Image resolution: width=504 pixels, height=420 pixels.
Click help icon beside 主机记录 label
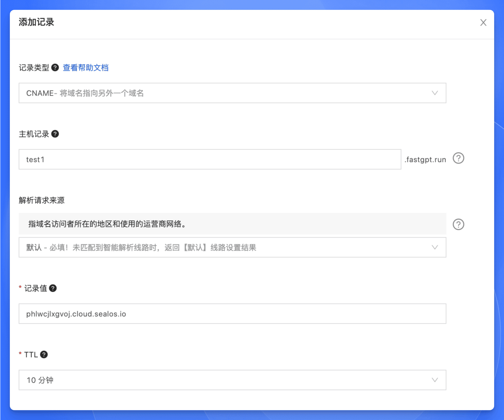coord(55,134)
